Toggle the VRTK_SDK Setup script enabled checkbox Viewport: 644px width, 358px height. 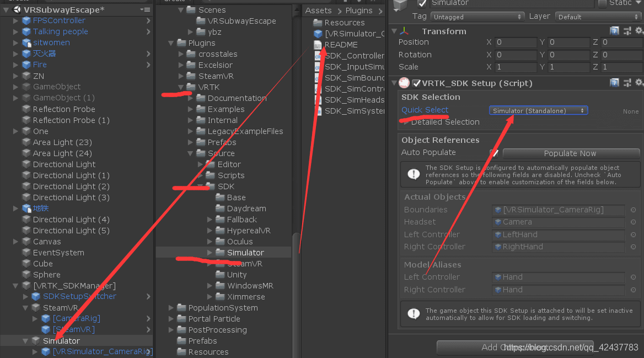click(x=416, y=83)
